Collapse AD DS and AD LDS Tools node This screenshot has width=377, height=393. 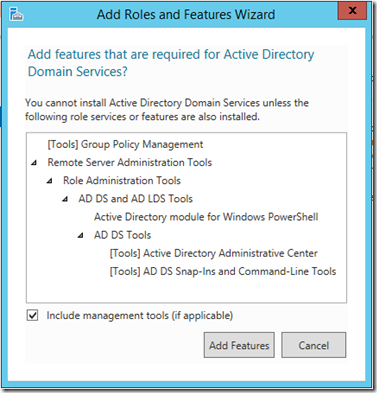(65, 199)
